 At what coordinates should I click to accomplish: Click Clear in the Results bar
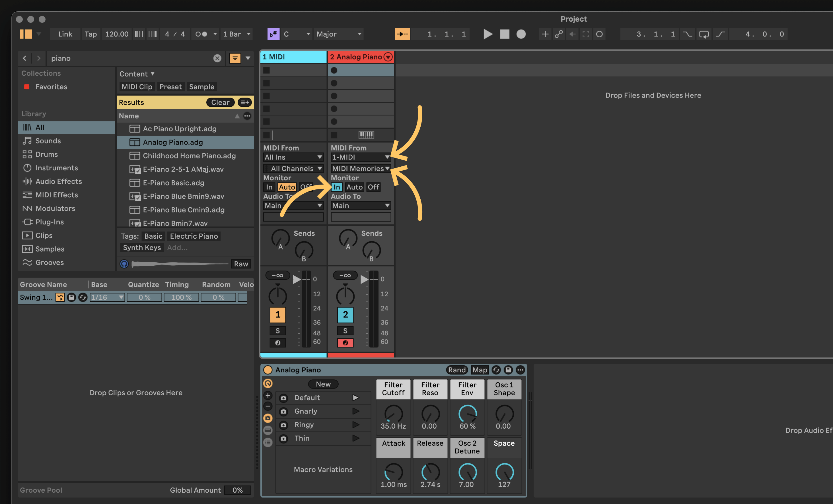click(220, 102)
